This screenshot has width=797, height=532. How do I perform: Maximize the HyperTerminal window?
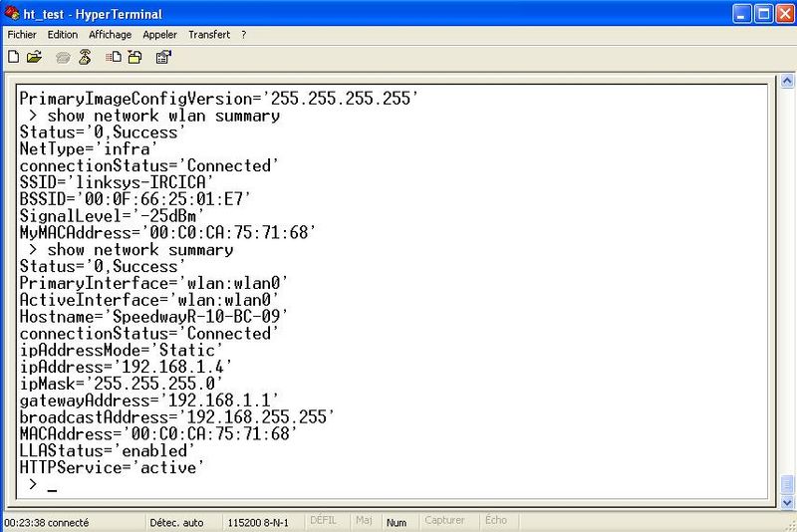[x=760, y=14]
